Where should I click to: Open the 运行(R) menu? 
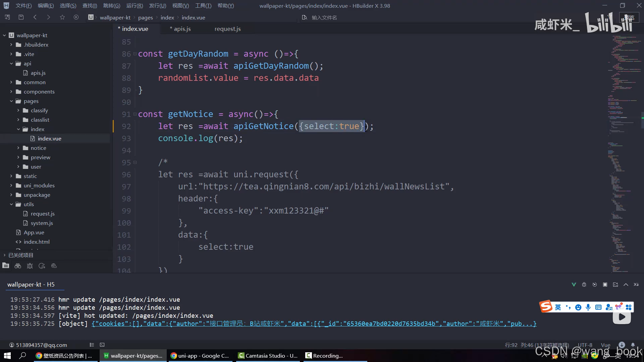click(135, 6)
